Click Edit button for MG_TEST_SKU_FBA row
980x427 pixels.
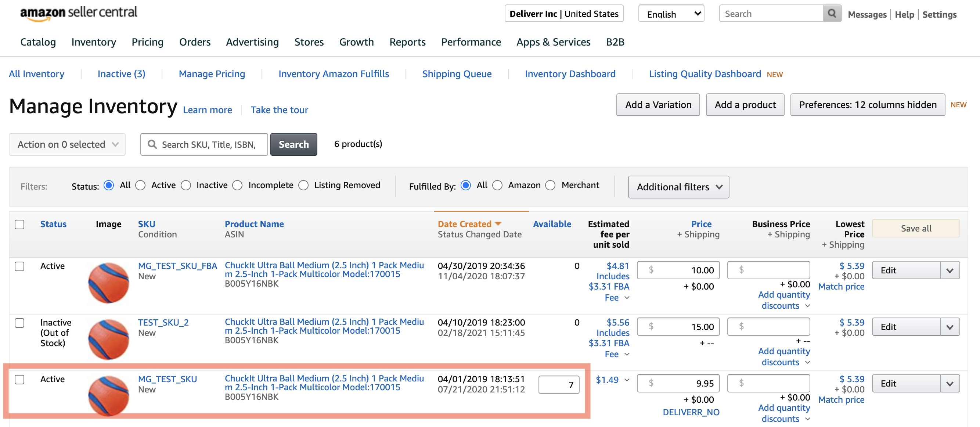point(906,270)
